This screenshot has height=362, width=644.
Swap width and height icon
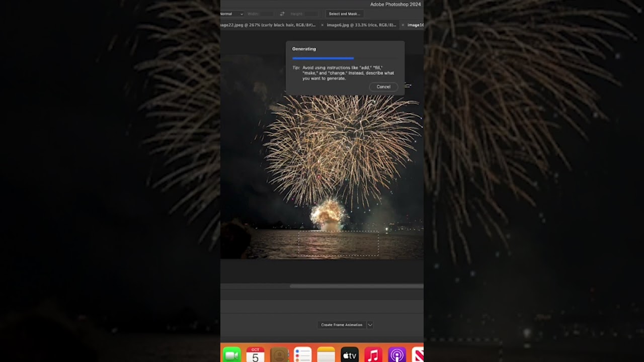[282, 14]
